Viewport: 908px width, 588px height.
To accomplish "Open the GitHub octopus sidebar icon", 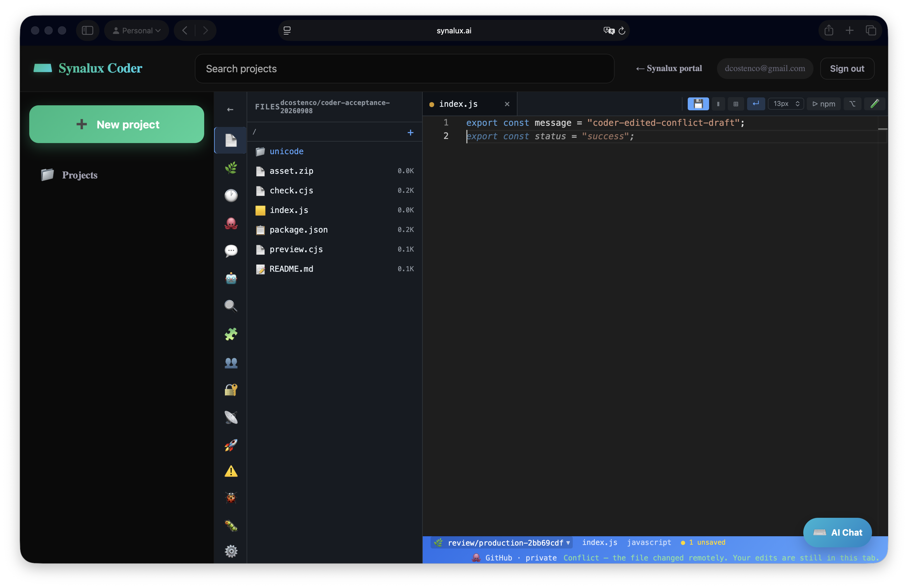I will [231, 223].
